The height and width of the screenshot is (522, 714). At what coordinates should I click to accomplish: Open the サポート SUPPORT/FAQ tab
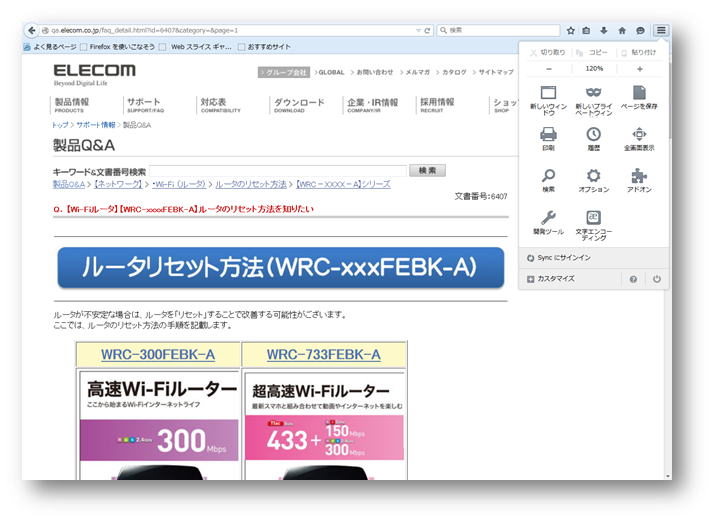pos(145,104)
